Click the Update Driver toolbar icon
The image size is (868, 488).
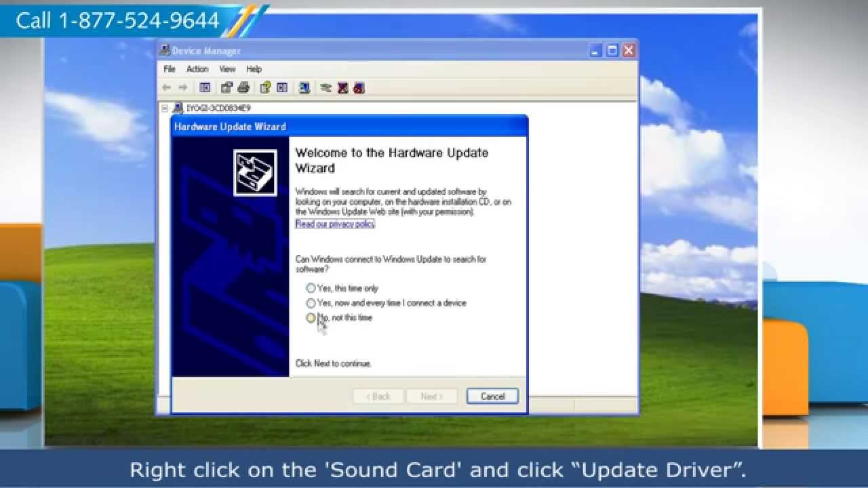click(326, 87)
